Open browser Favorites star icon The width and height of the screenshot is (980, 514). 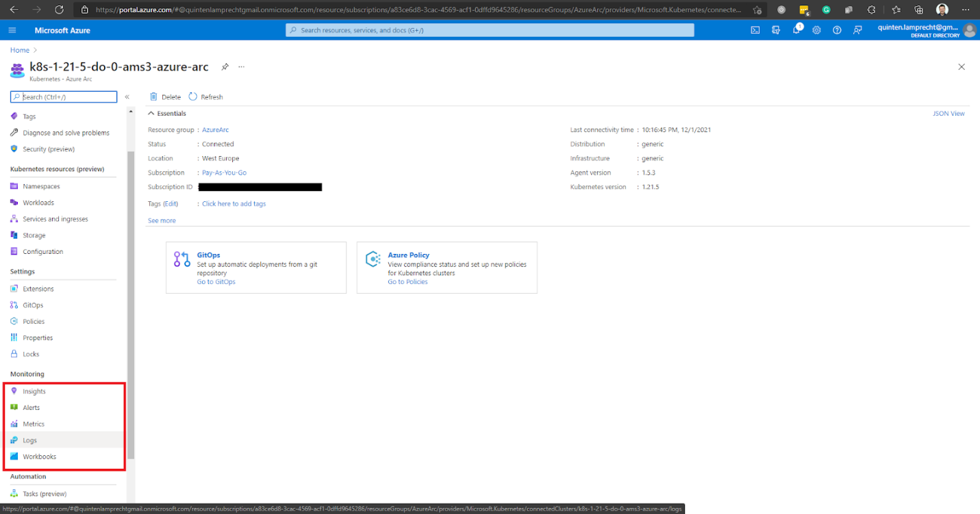[x=897, y=10]
